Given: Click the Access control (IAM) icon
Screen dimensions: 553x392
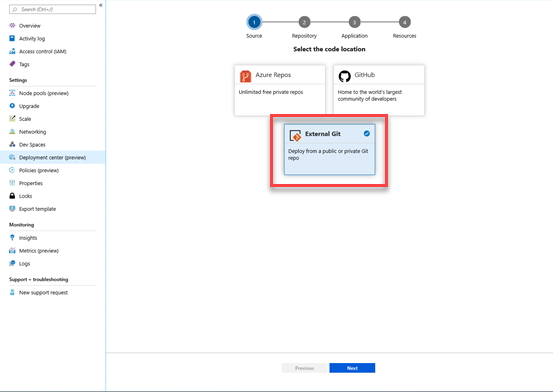Looking at the screenshot, I should click(12, 51).
